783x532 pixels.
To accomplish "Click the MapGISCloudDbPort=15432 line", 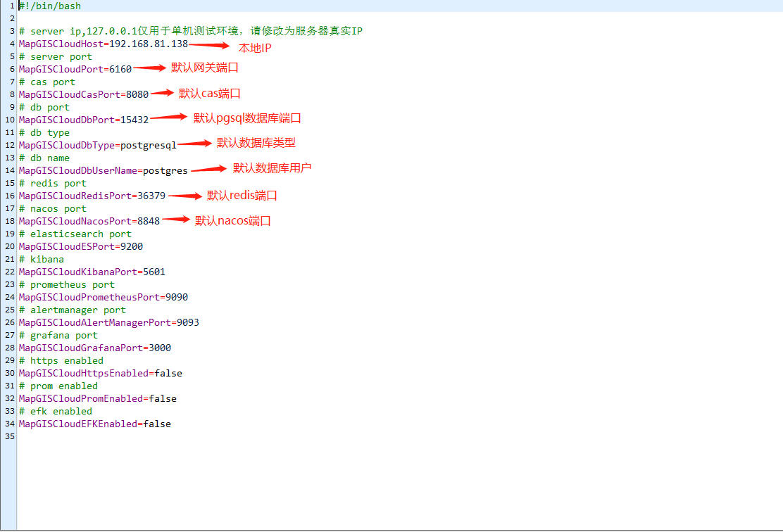I will (84, 120).
